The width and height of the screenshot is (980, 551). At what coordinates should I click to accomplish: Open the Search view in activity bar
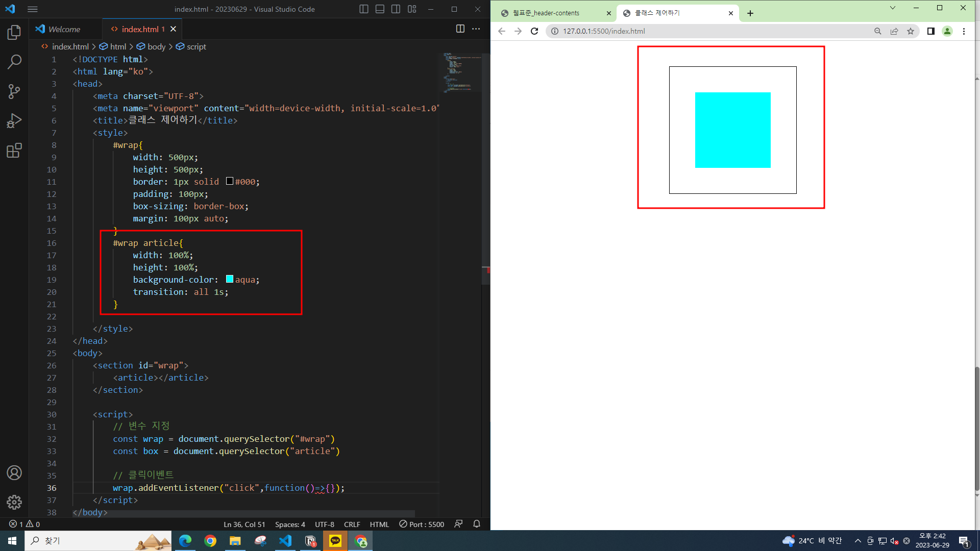click(14, 62)
